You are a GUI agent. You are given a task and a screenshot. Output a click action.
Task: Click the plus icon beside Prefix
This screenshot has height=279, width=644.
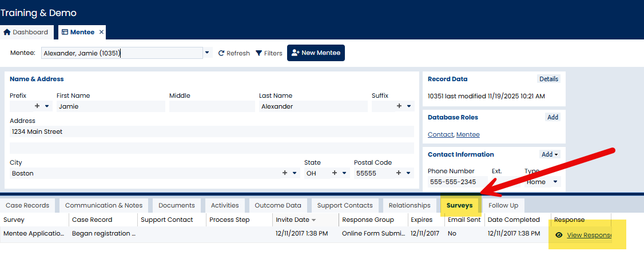(38, 106)
